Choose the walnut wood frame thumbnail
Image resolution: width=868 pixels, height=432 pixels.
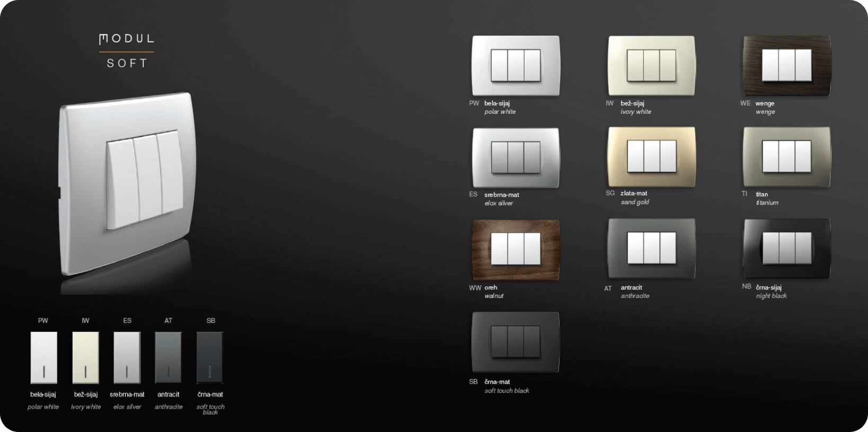516,249
